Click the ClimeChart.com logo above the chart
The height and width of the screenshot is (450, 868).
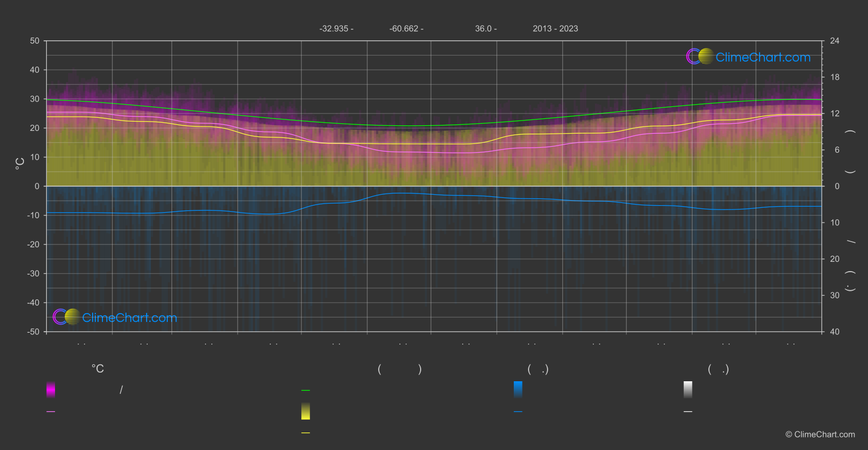pyautogui.click(x=748, y=57)
